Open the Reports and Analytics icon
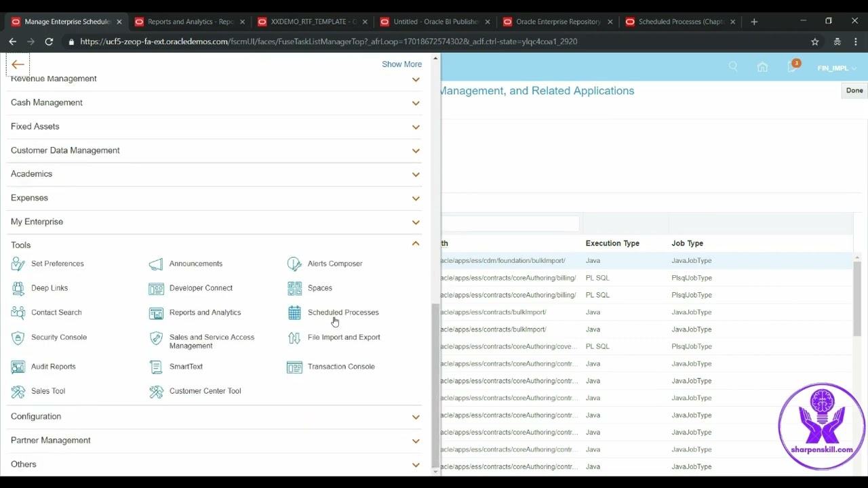The width and height of the screenshot is (868, 488). [156, 312]
